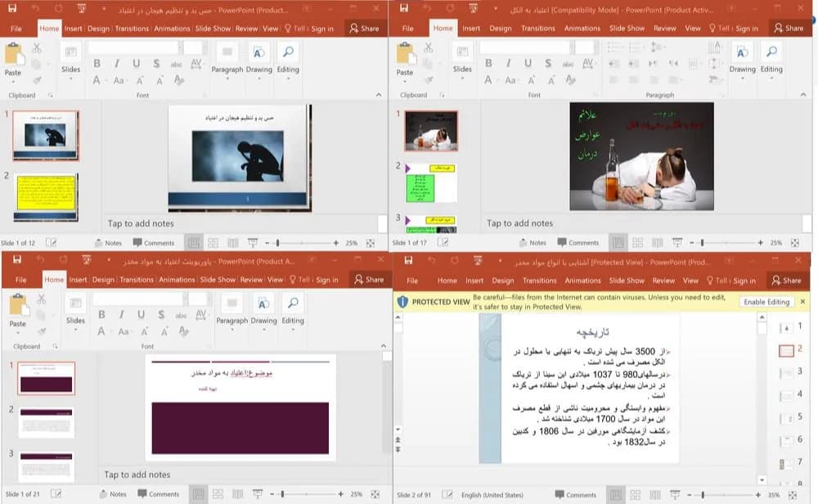This screenshot has height=504, width=818.
Task: Open Editing group in top-right window
Action: click(771, 59)
